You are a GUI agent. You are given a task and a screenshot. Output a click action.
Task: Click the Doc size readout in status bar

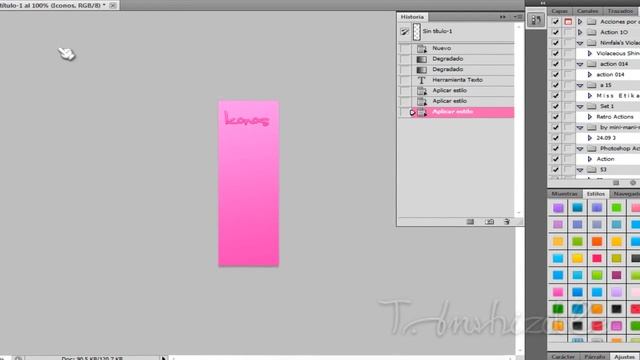pyautogui.click(x=92, y=358)
